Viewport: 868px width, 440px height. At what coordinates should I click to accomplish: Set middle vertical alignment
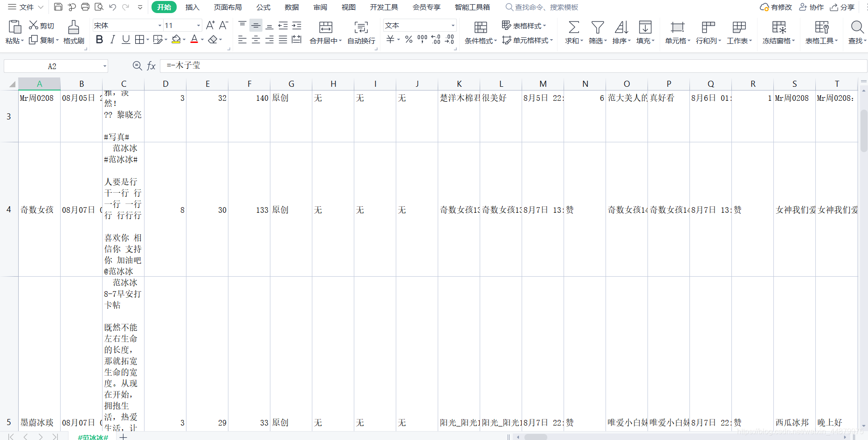pyautogui.click(x=256, y=25)
